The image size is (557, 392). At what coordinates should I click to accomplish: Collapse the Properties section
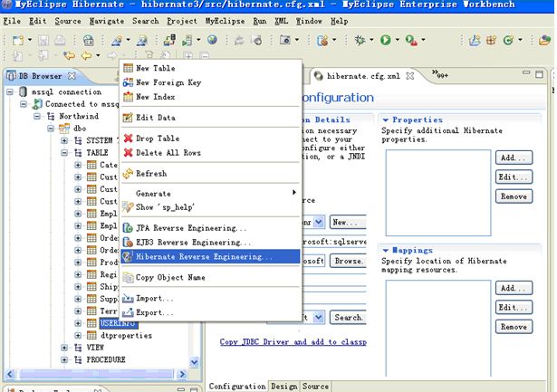(386, 120)
